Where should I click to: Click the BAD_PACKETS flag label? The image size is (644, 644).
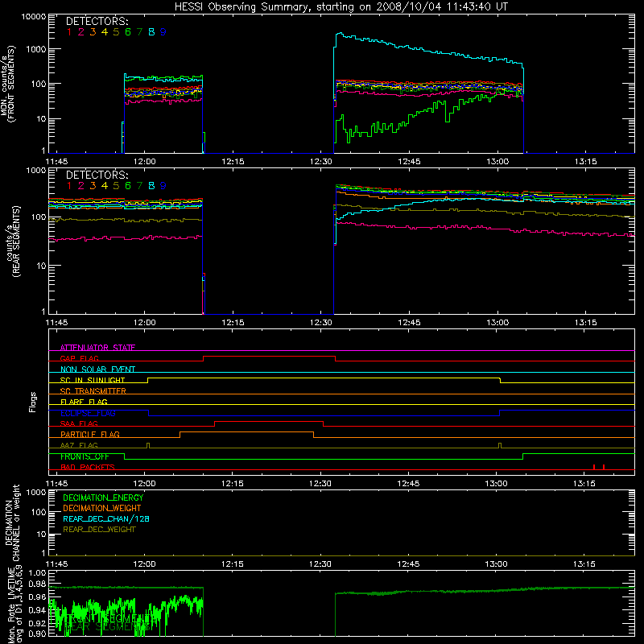(x=88, y=467)
